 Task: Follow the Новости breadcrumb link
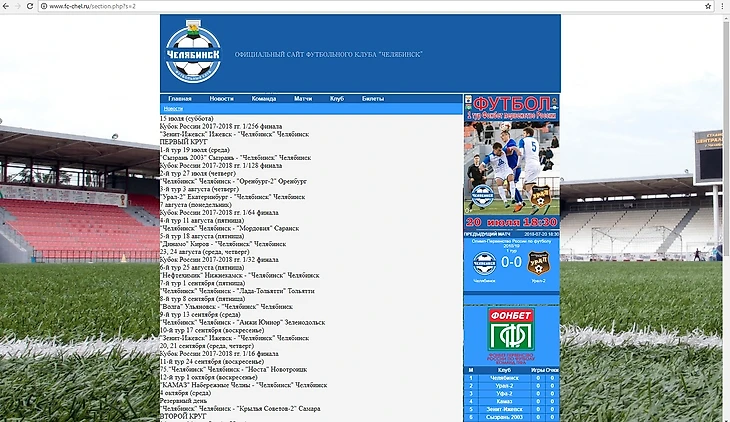pyautogui.click(x=173, y=109)
